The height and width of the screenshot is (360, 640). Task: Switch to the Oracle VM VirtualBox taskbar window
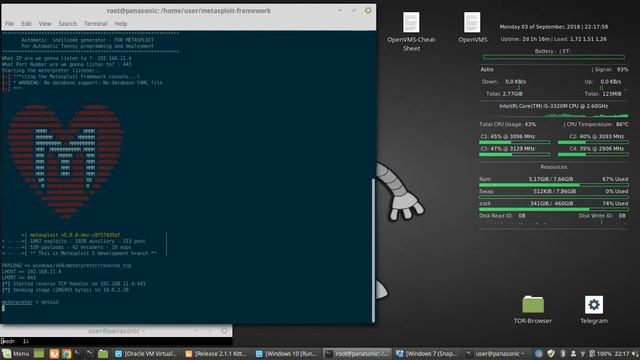pos(146,353)
